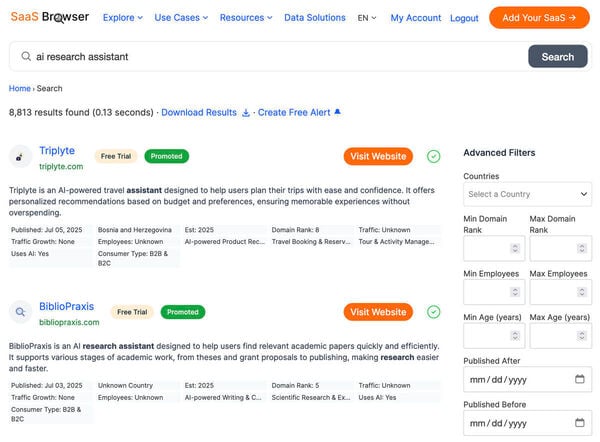This screenshot has width=600, height=442.
Task: Visit Website for BiblioPraxis
Action: 378,312
